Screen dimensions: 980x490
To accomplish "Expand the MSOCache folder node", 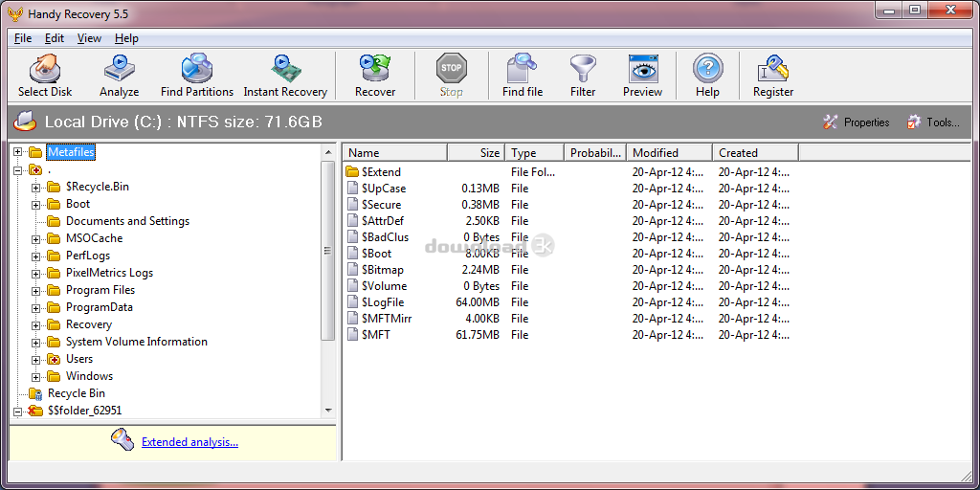I will click(x=35, y=238).
